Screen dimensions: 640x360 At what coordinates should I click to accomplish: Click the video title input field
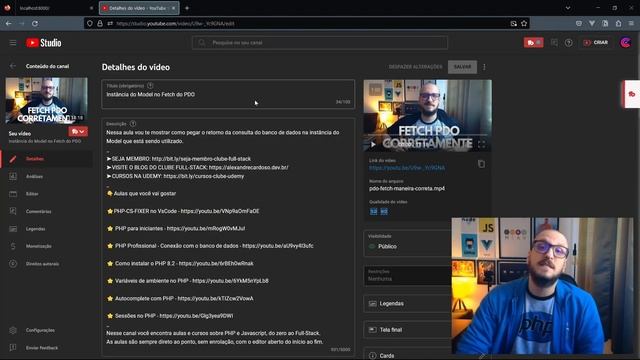pyautogui.click(x=228, y=94)
